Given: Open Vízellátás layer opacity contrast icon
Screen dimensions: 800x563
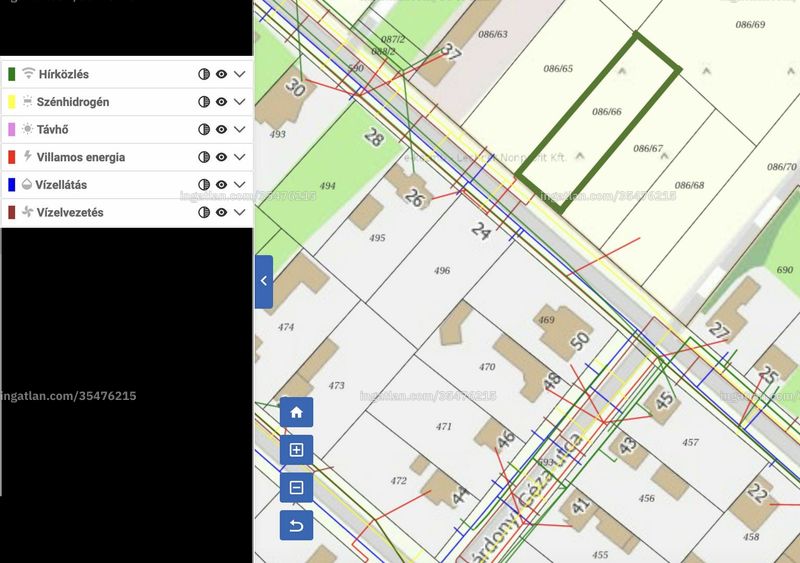Looking at the screenshot, I should click(x=204, y=184).
